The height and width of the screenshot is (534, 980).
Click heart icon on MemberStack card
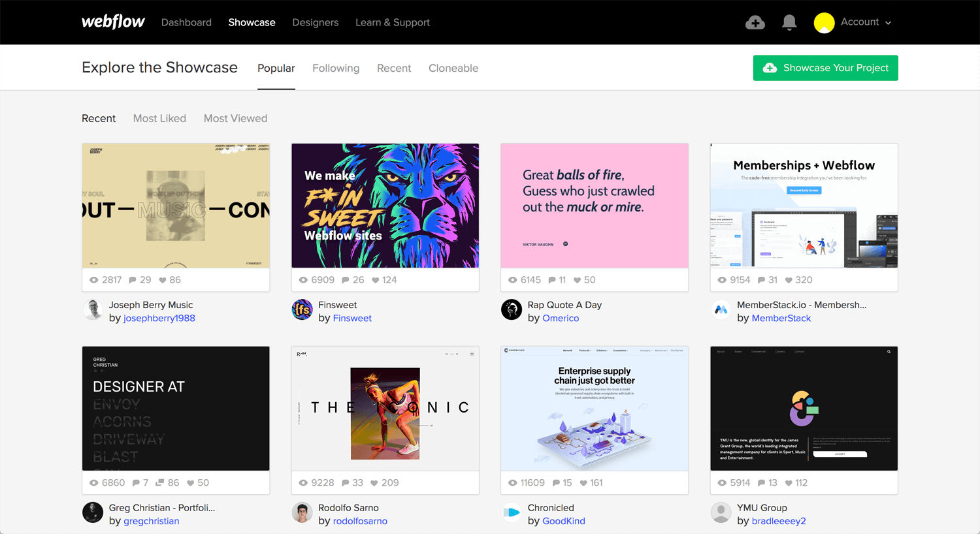tap(789, 280)
